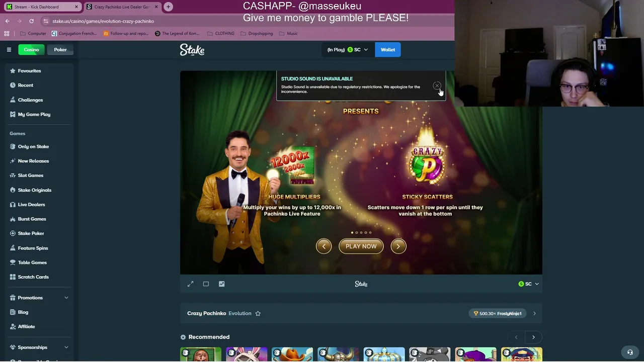Switch to the Casino tab

click(31, 50)
